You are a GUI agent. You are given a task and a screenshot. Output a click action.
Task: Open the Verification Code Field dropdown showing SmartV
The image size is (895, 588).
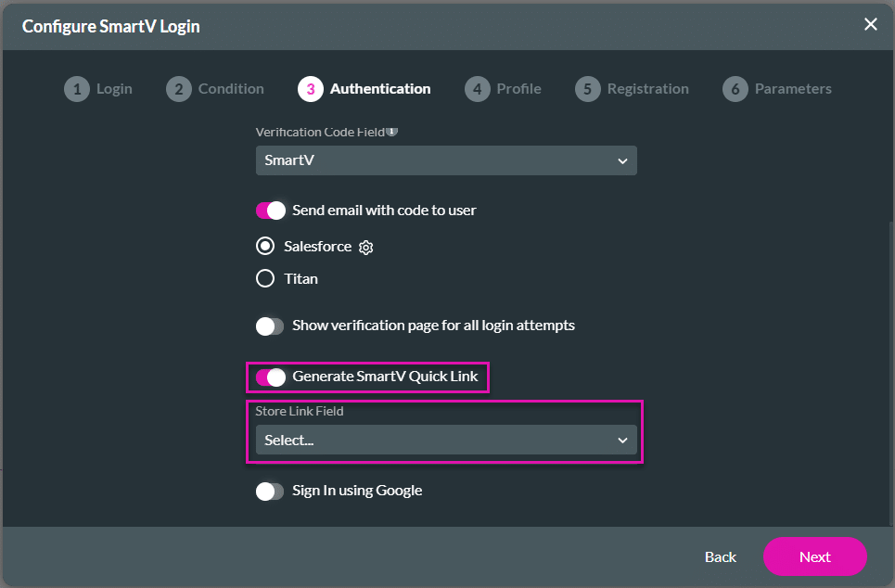(x=446, y=160)
